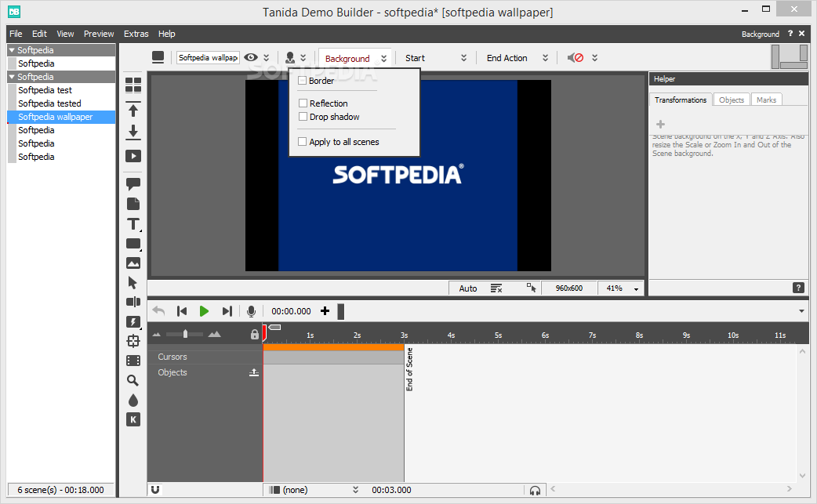Insert an image object
817x504 pixels.
click(x=133, y=263)
